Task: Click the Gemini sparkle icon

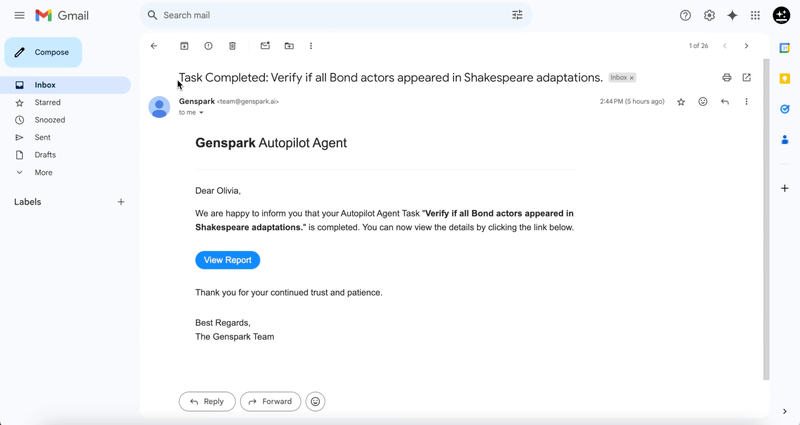Action: tap(732, 15)
